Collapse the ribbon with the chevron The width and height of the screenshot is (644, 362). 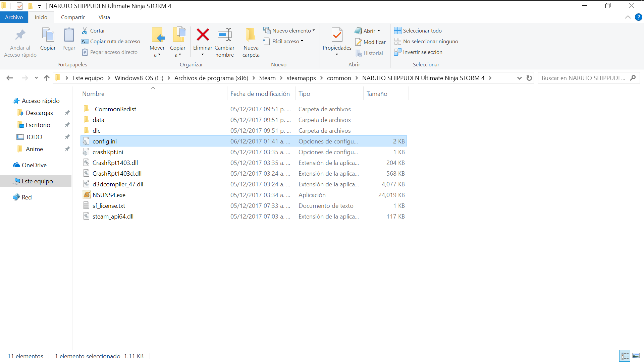pos(628,17)
